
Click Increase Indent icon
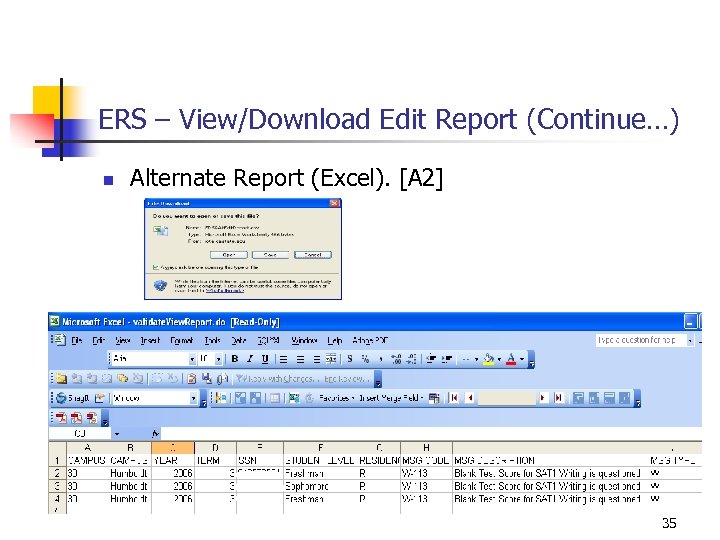447,359
